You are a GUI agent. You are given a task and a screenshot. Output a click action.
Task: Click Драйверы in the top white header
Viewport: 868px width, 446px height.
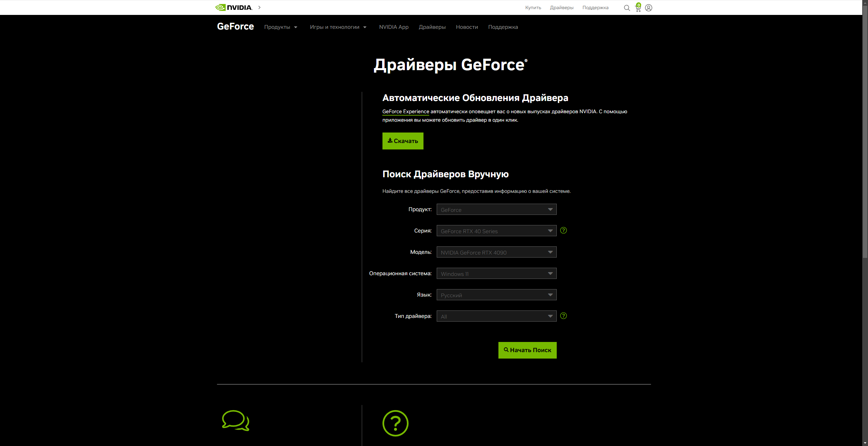click(x=561, y=7)
